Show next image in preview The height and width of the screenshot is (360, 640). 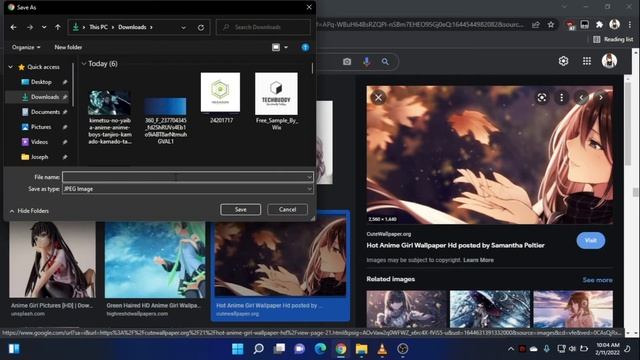601,98
